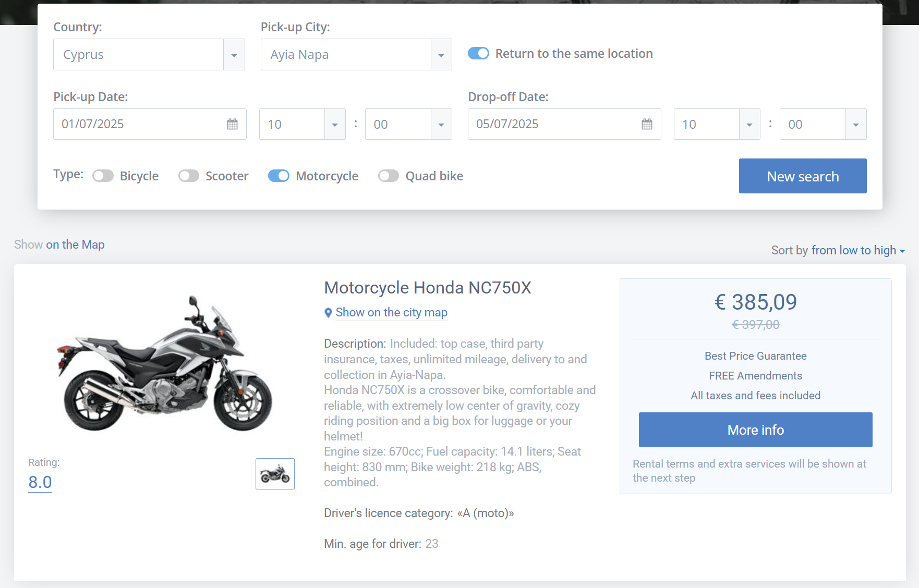Disable the Motorcycle type toggle
919x588 pixels.
coord(279,176)
